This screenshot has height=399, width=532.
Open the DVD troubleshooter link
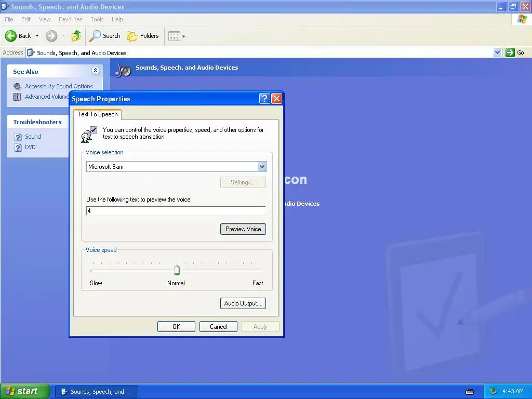[x=30, y=147]
